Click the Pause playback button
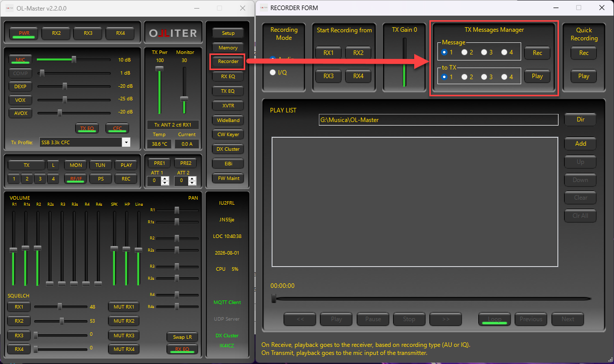 click(373, 319)
